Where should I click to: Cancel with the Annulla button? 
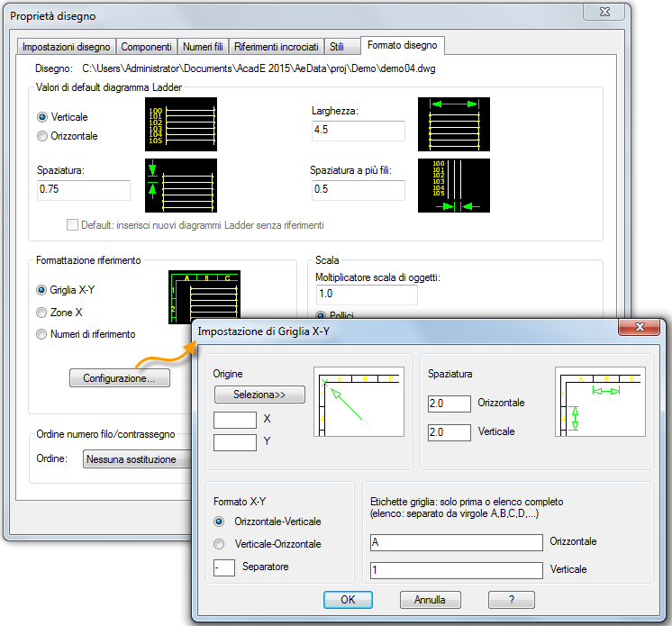[x=431, y=600]
